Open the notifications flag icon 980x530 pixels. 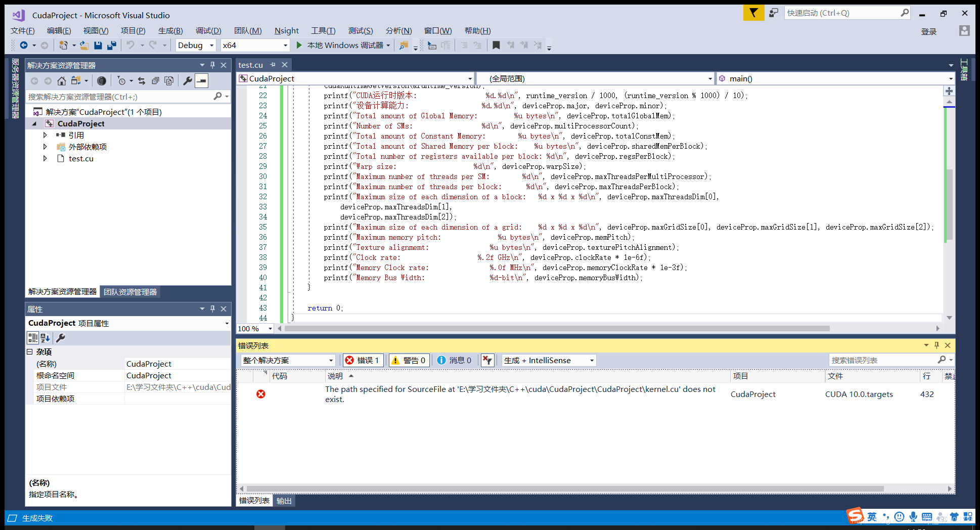753,13
